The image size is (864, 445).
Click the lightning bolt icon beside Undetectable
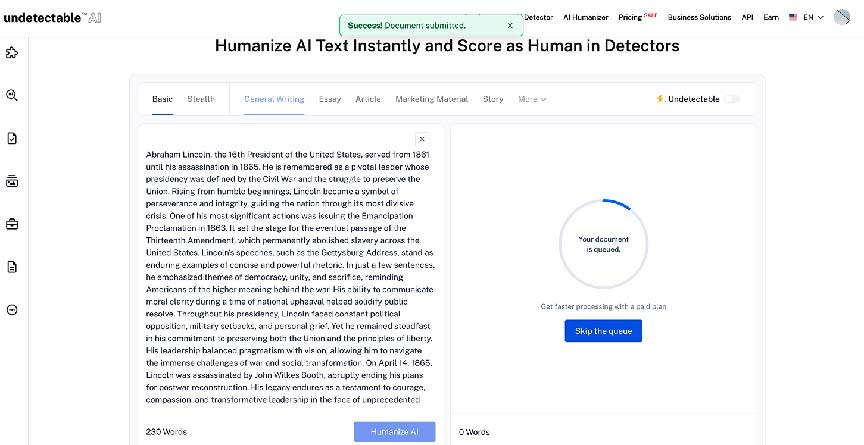click(660, 99)
